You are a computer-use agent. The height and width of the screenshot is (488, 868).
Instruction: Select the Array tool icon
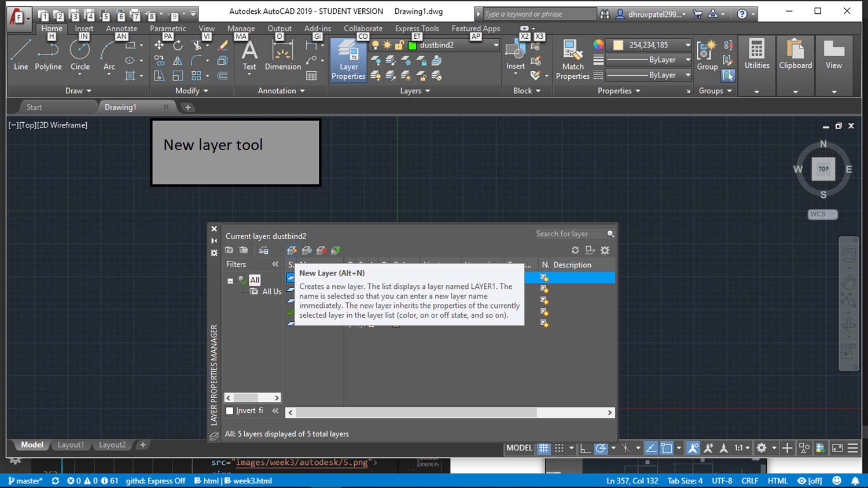[197, 76]
